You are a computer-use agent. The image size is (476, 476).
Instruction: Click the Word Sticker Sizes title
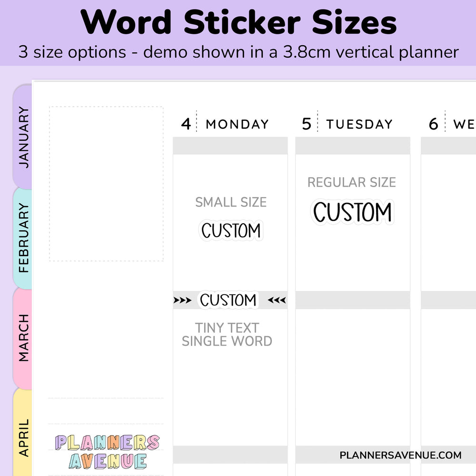238,22
